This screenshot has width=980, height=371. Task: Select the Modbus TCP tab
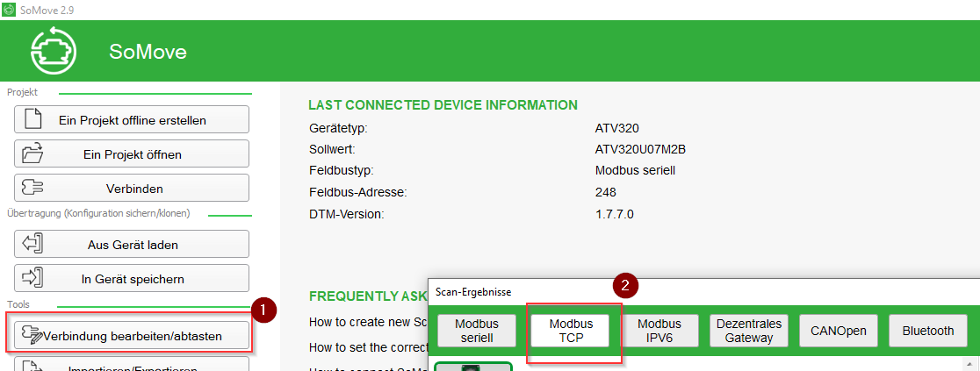point(571,331)
